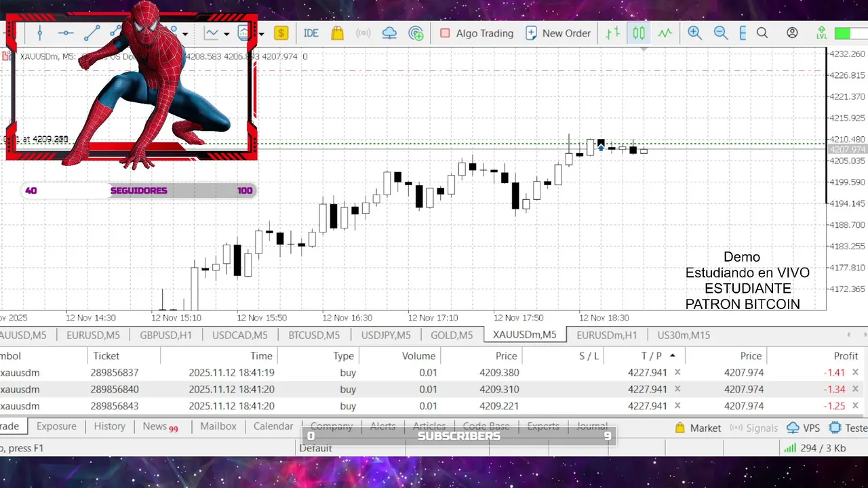Expand the line chart dropdown arrow
This screenshot has height=488, width=868.
click(226, 33)
